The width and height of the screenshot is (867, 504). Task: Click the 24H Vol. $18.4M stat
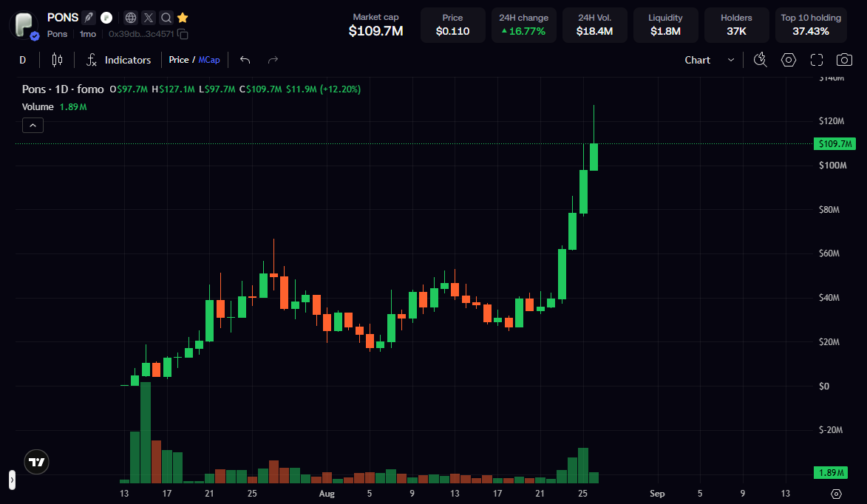[594, 25]
